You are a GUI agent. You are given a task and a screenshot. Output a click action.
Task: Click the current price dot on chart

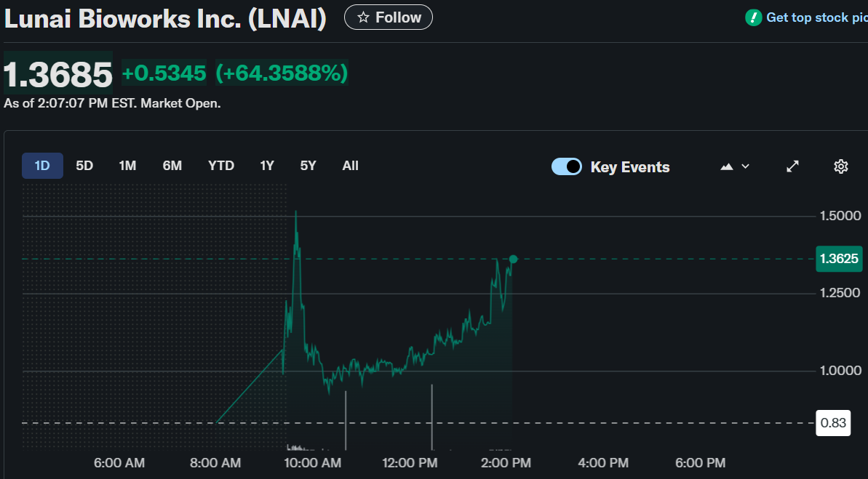click(x=513, y=259)
